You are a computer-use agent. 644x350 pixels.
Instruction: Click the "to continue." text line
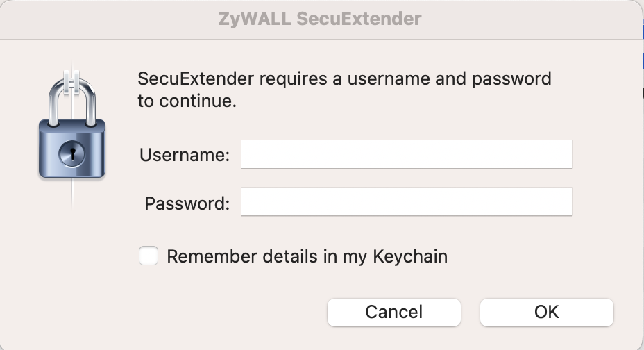coord(187,101)
